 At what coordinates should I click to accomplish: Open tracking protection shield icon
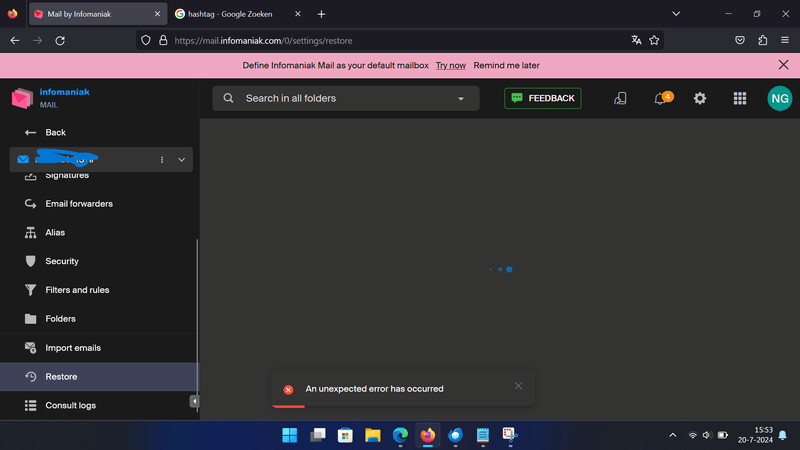coord(146,40)
